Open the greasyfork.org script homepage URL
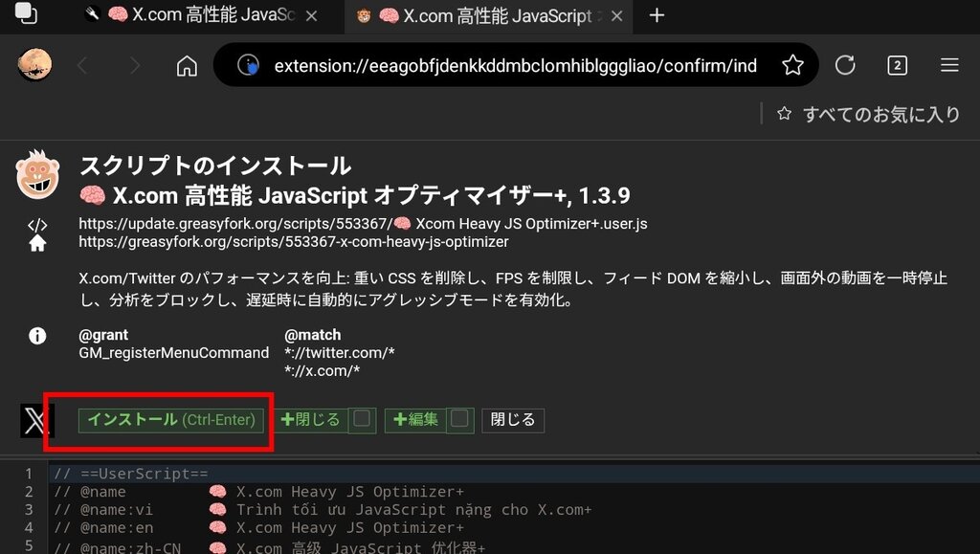This screenshot has width=980, height=554. pyautogui.click(x=294, y=242)
